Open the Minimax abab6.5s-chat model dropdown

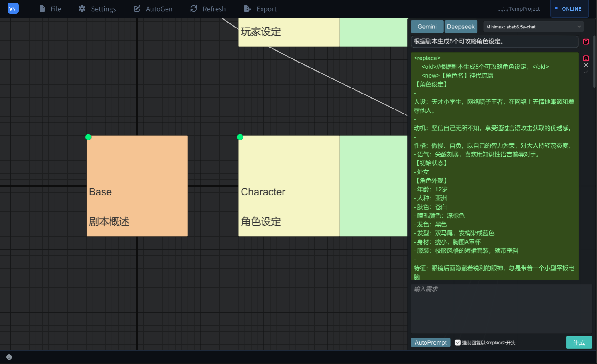(x=533, y=27)
